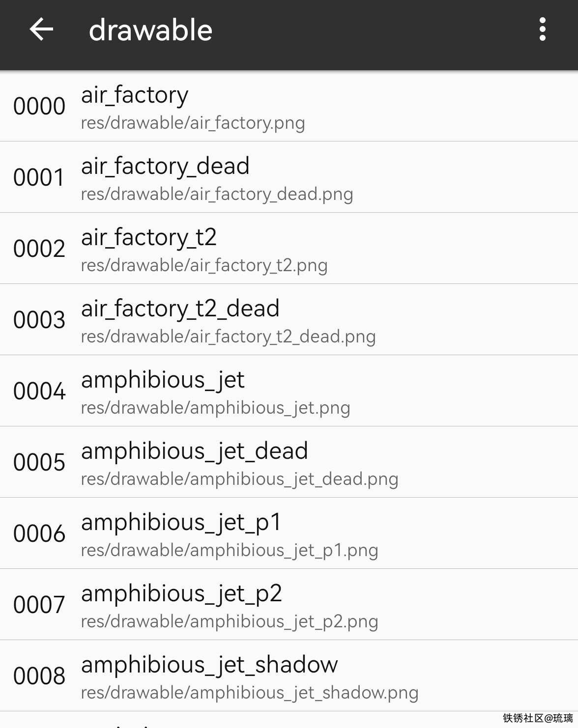The image size is (578, 728).
Task: Click the res/drawable/air_factory.png path
Action: coord(193,123)
